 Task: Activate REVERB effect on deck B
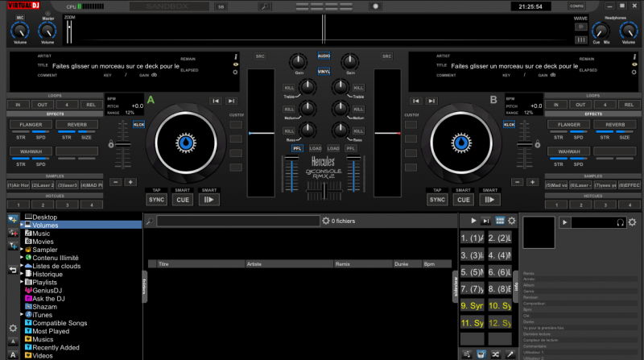click(615, 125)
